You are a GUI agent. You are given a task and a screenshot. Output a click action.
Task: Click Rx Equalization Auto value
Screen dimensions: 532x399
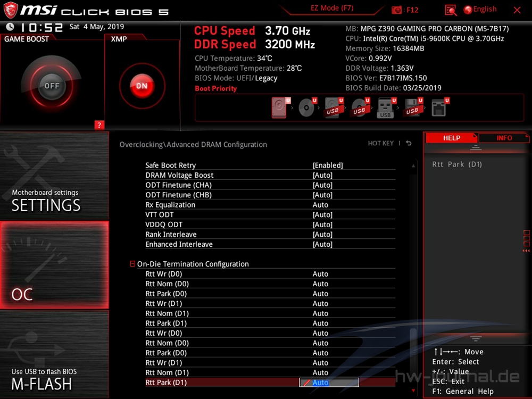click(x=320, y=205)
